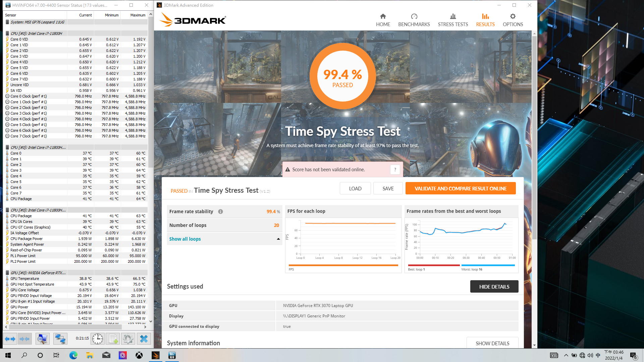644x362 pixels.
Task: Click the Frame rate stability info icon
Action: click(x=220, y=212)
